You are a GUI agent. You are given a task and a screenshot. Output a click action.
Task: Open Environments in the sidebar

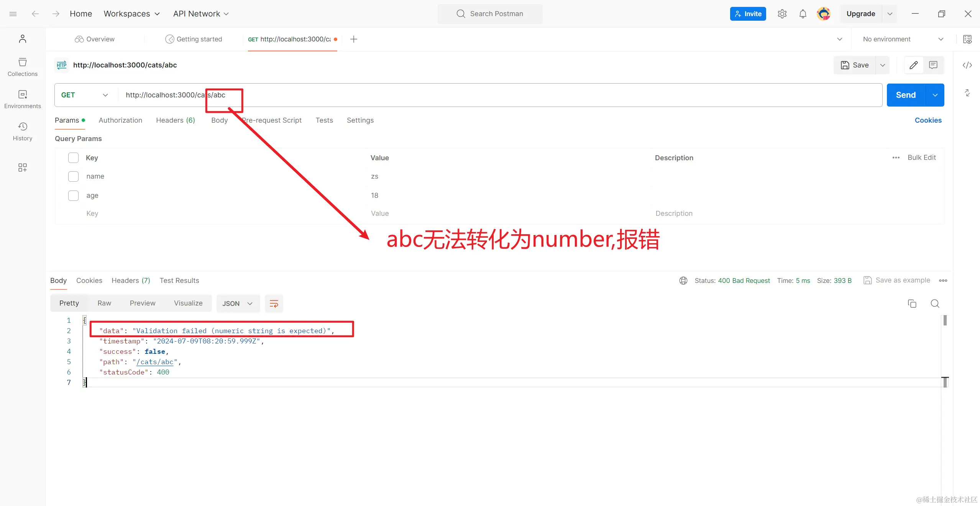[22, 99]
